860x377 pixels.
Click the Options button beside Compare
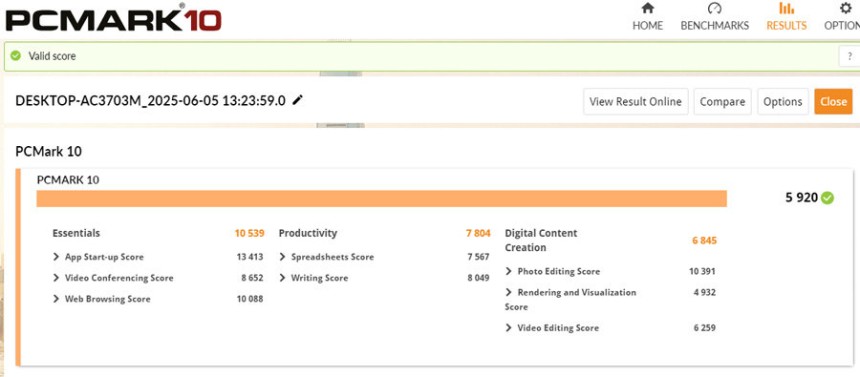click(x=783, y=102)
